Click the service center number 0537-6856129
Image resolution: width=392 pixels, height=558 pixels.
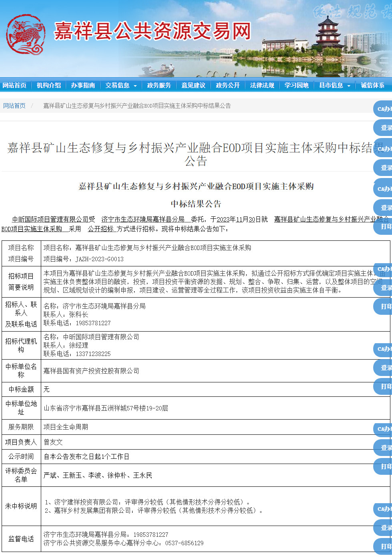point(184,543)
